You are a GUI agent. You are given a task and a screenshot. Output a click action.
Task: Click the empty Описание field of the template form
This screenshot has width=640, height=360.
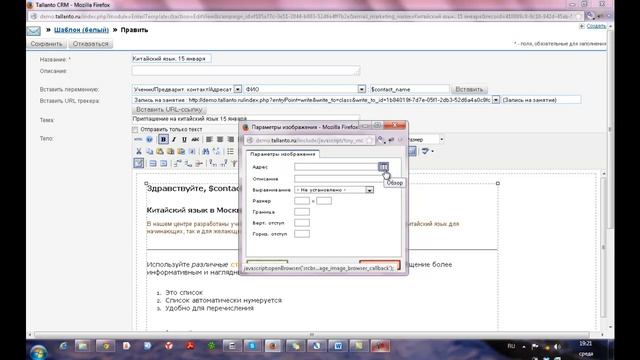(x=246, y=71)
